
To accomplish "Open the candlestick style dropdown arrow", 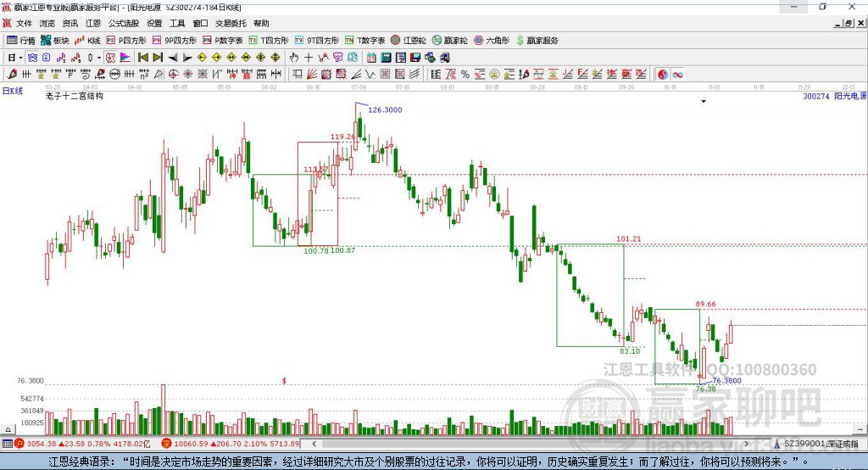I will pos(99,57).
